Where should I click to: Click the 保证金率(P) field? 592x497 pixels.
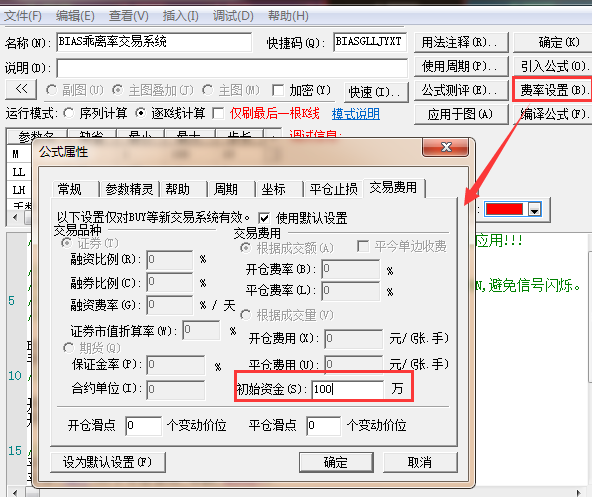click(176, 364)
